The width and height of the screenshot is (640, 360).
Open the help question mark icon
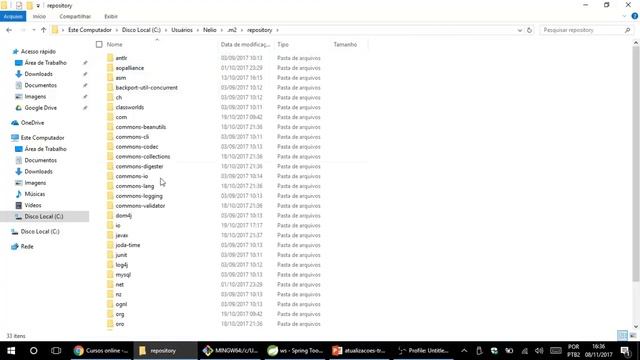[x=635, y=16]
